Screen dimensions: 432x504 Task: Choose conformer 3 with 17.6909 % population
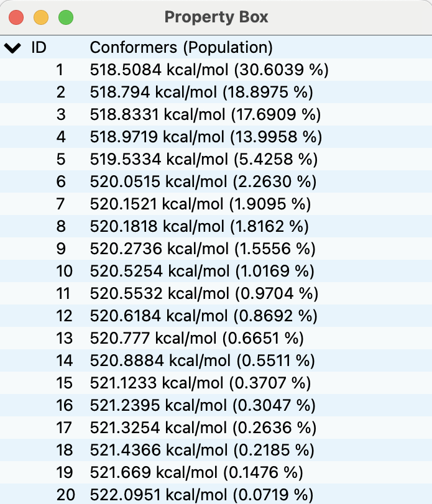tap(205, 114)
